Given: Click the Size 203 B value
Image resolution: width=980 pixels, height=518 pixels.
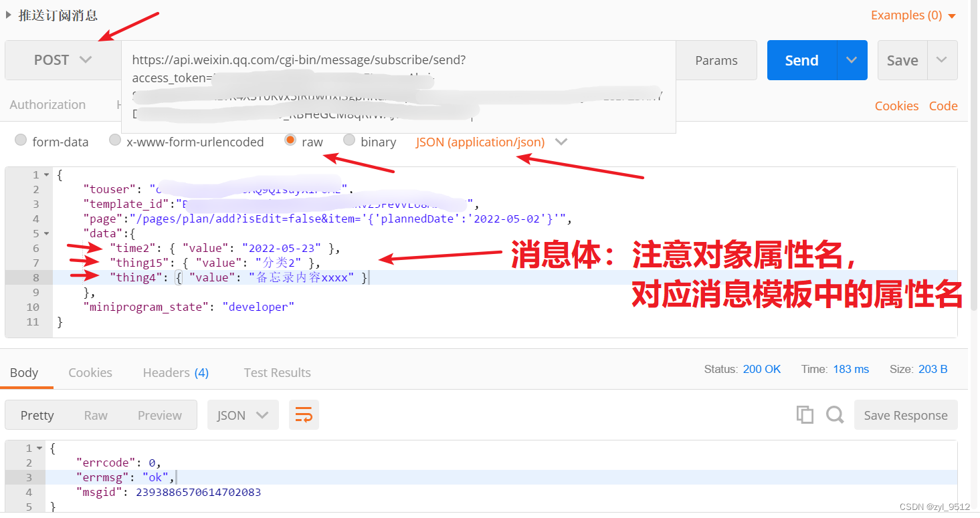Looking at the screenshot, I should pos(932,370).
